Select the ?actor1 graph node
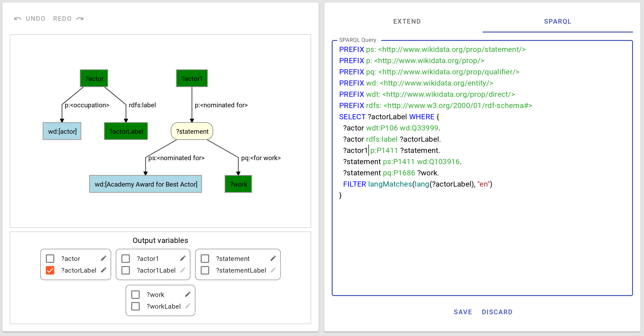 [x=192, y=78]
